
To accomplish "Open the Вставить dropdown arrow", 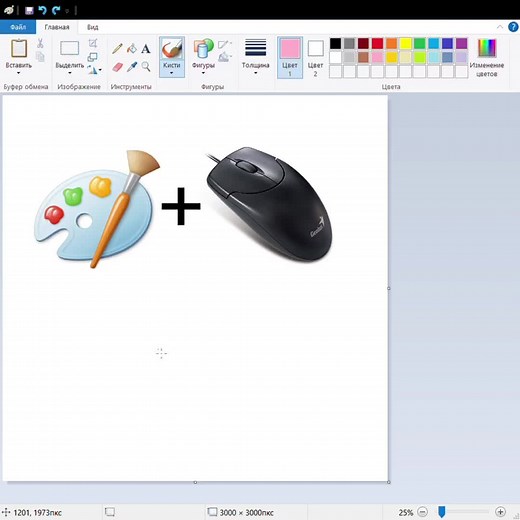I will (x=19, y=73).
